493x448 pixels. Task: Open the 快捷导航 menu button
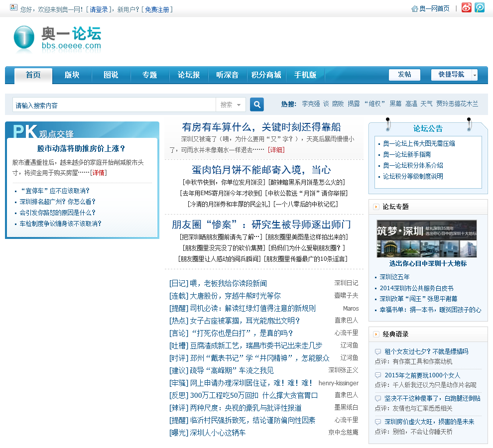click(x=452, y=75)
